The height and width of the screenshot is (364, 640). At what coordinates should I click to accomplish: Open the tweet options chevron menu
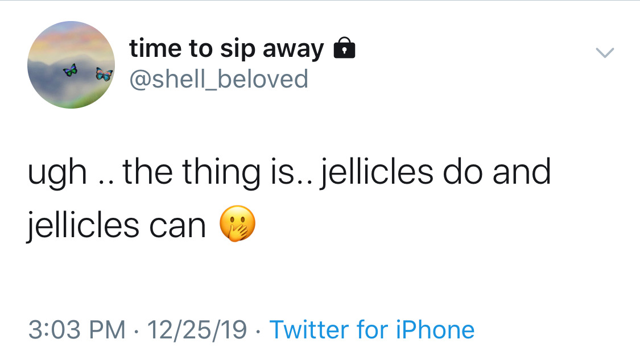605,53
